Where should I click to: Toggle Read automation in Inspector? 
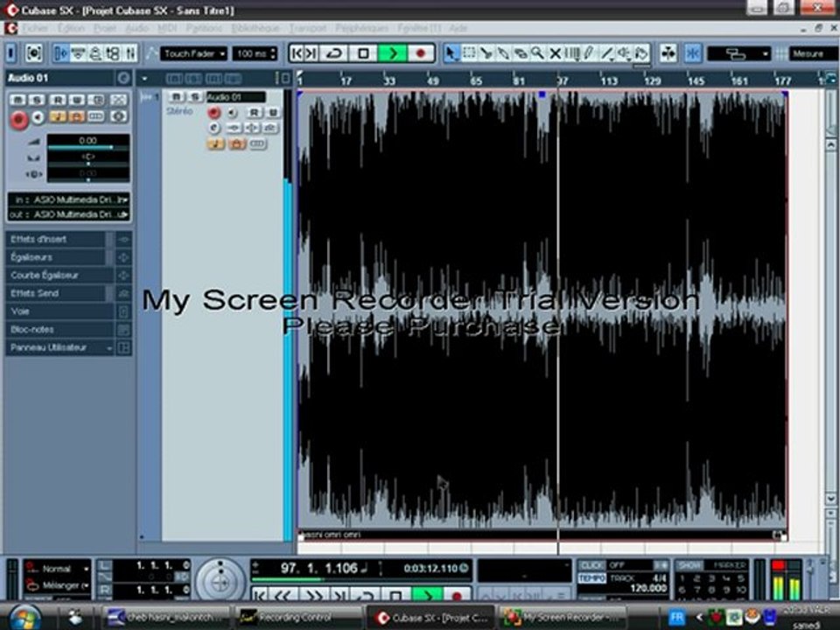[58, 100]
